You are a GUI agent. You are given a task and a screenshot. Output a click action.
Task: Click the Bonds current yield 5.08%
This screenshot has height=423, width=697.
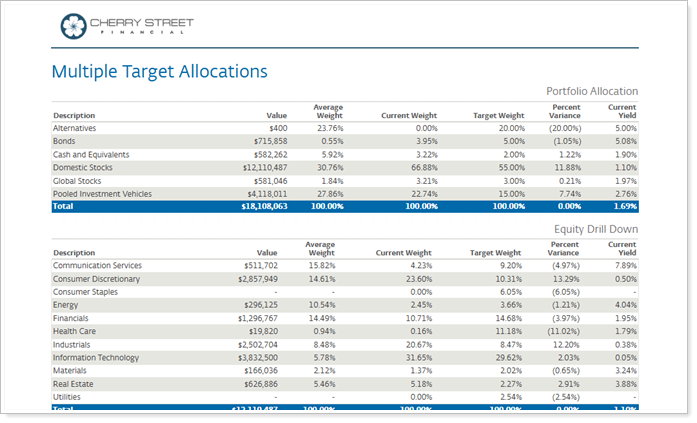click(624, 141)
